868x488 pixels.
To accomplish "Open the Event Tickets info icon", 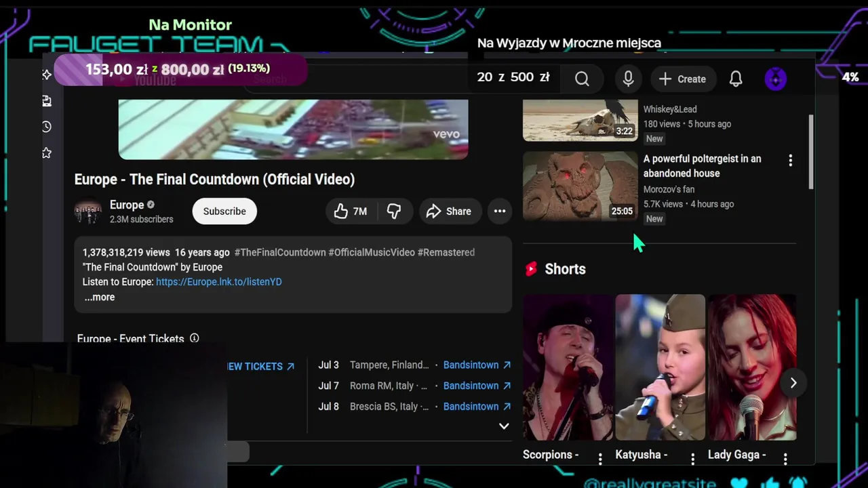I will 194,338.
